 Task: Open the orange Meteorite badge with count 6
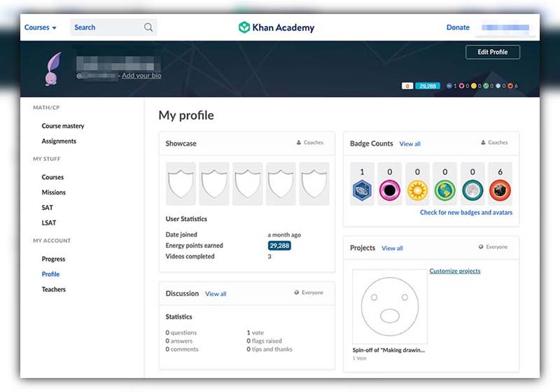coord(500,190)
